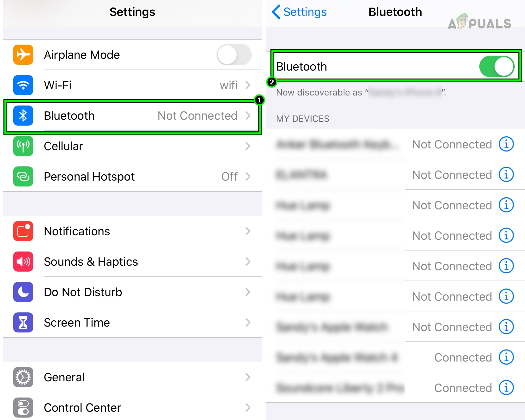Screen dimensions: 525x420
Task: Open Sounds & Haptics via its chevron
Action: (248, 262)
